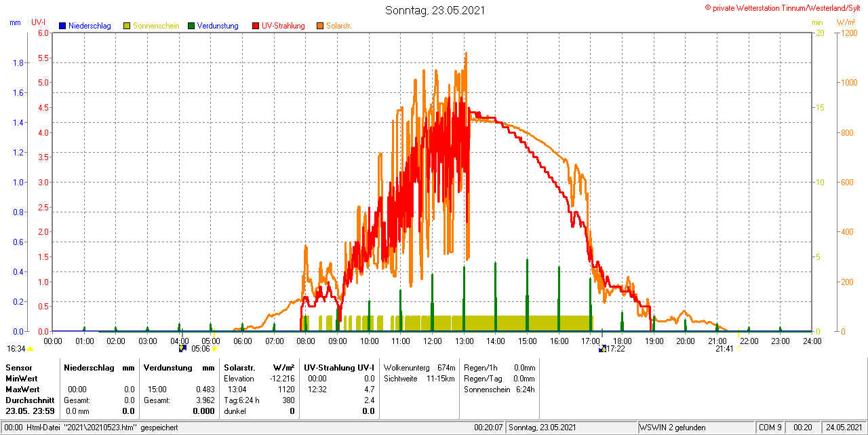Image resolution: width=868 pixels, height=435 pixels.
Task: Click the solar daily average value 380
Action: (288, 400)
